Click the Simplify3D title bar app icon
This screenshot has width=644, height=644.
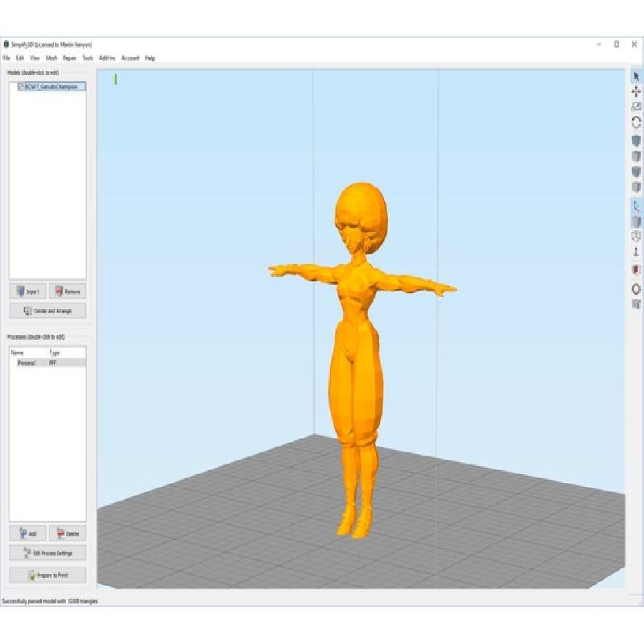click(6, 44)
